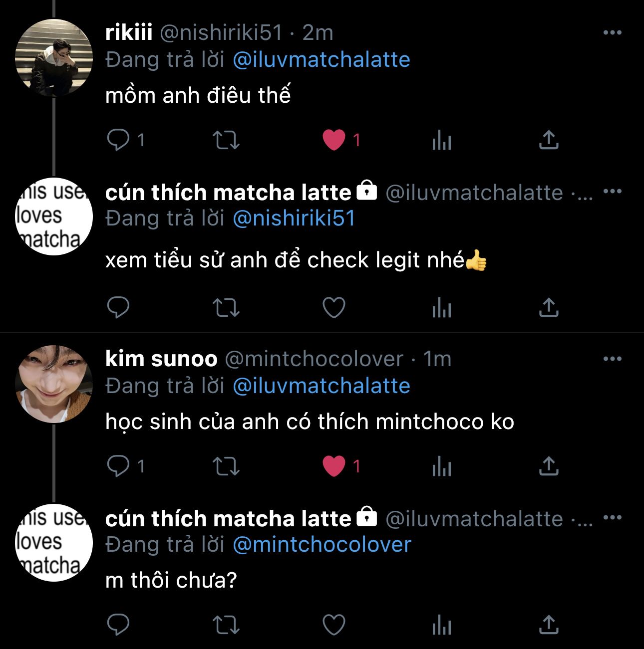
Task: Like the "m thôi chưa?" tweet
Action: click(334, 625)
